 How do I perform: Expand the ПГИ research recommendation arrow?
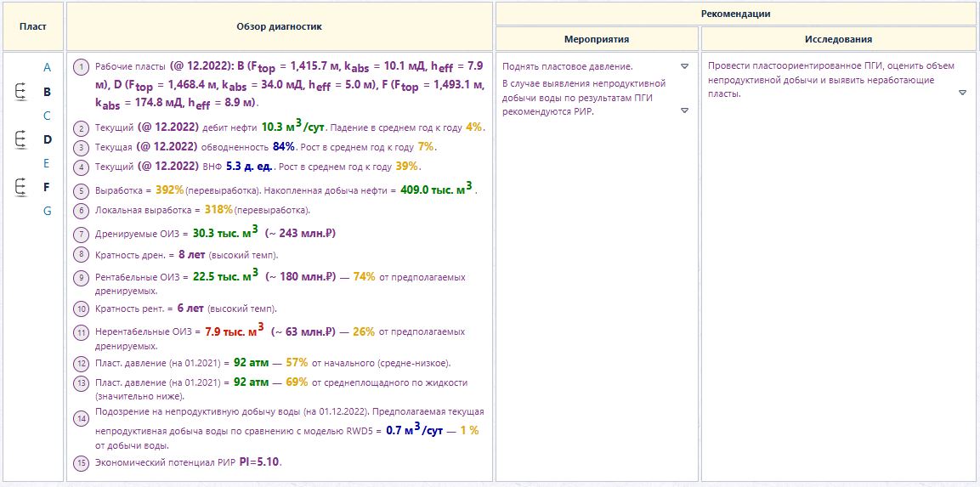tap(962, 93)
